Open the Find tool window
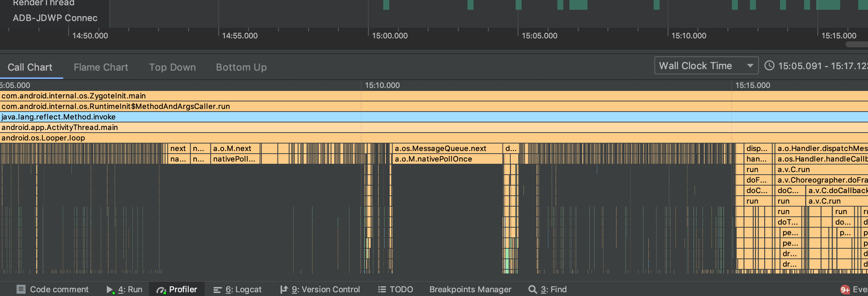Image resolution: width=868 pixels, height=296 pixels. [548, 289]
